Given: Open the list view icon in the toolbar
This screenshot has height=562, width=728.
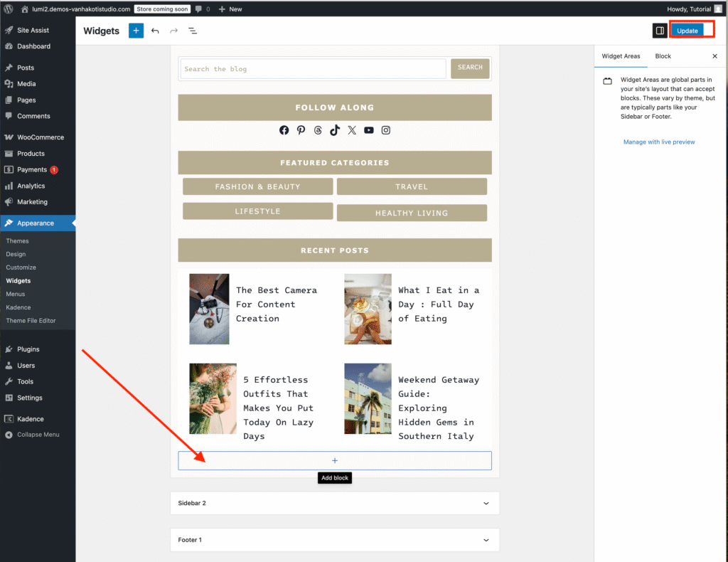Looking at the screenshot, I should point(193,31).
